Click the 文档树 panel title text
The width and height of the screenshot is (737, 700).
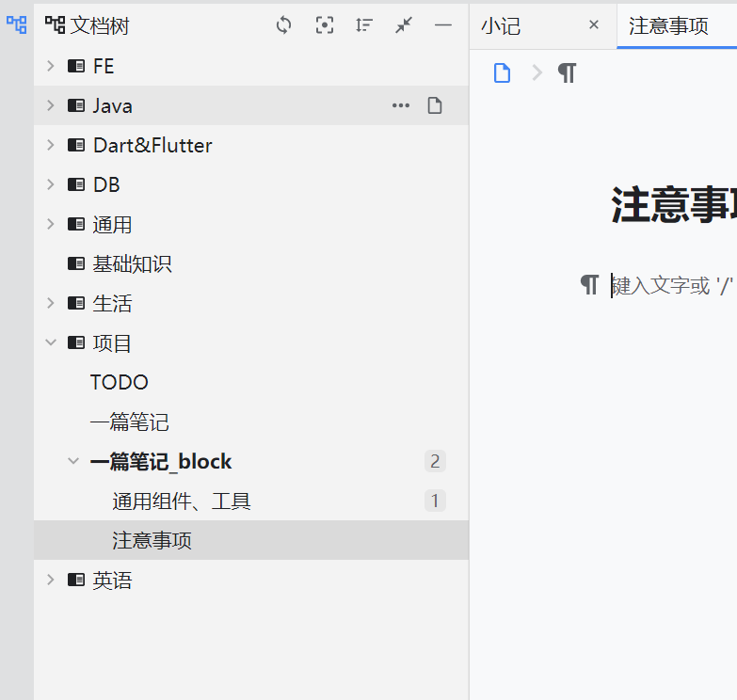coord(99,24)
